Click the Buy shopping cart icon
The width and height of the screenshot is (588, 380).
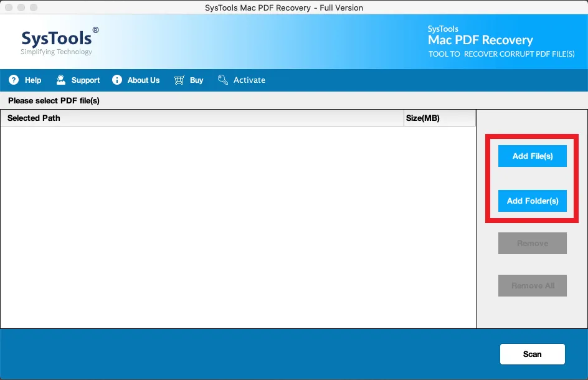coord(179,80)
